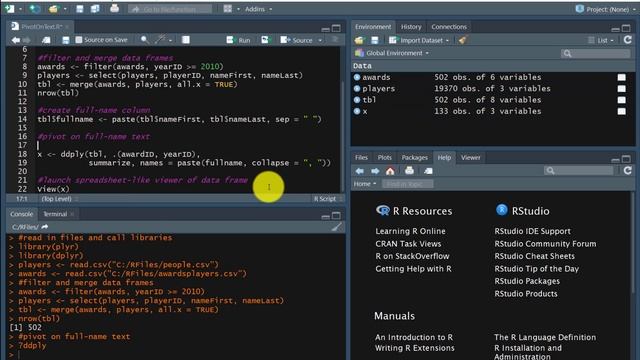Select checkbox for awards data frame
640x360 pixels.
621,77
